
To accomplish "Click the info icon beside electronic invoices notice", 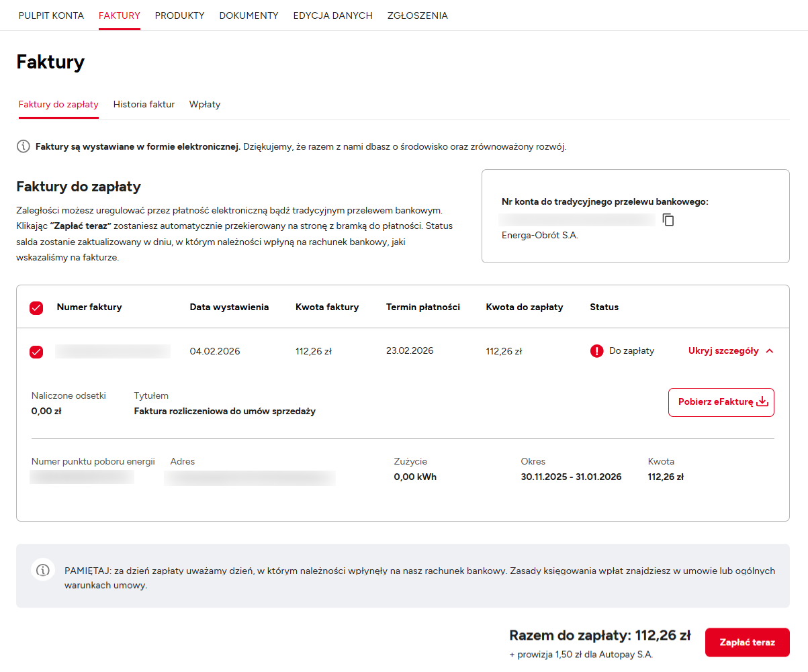I will 23,146.
